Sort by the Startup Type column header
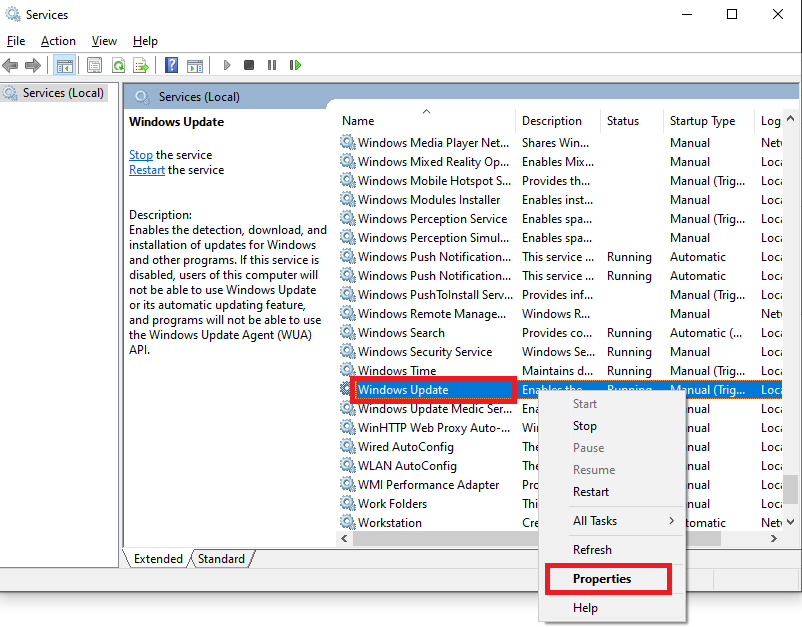This screenshot has height=627, width=802. tap(702, 121)
